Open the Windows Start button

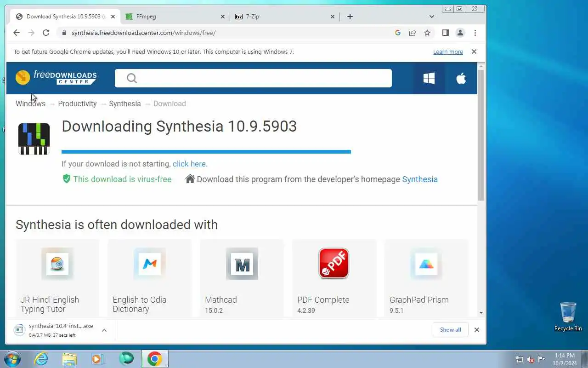(x=12, y=359)
